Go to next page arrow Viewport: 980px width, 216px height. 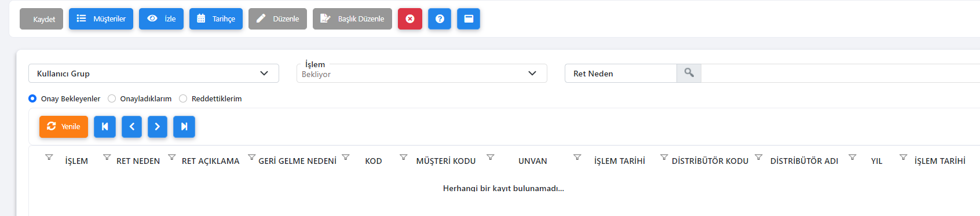coord(158,127)
